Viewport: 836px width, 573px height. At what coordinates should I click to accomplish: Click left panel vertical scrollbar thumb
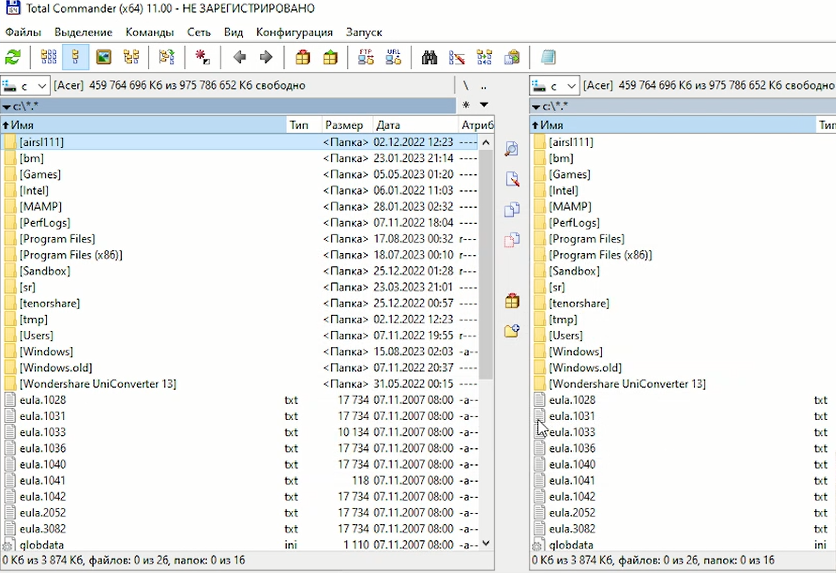486,264
